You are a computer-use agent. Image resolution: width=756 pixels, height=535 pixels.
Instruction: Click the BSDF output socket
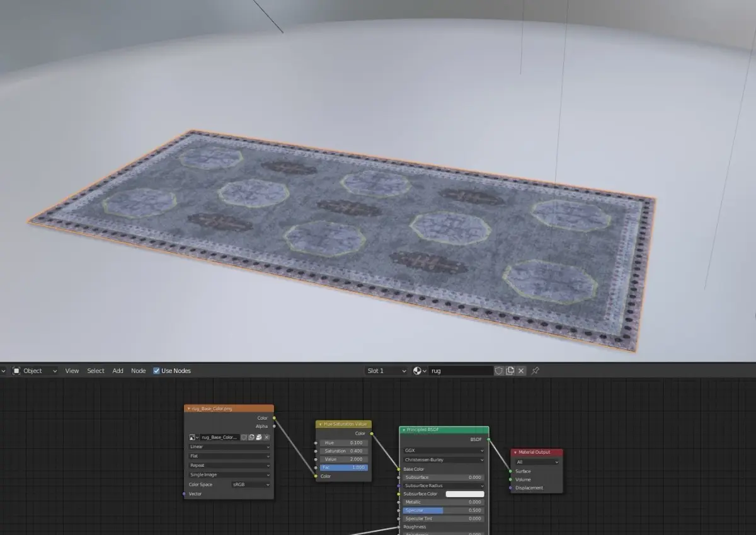tap(488, 439)
